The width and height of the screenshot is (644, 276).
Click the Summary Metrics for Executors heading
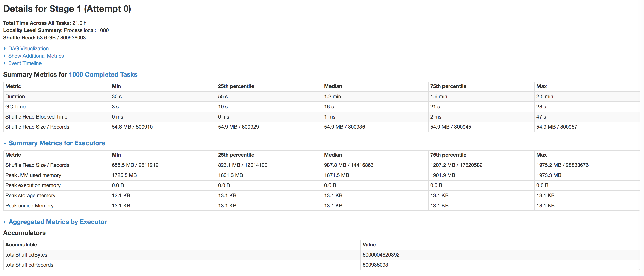(57, 143)
